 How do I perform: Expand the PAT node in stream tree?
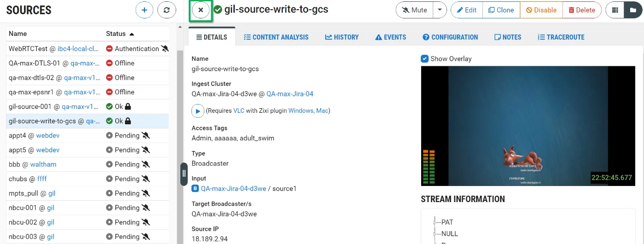(x=435, y=222)
